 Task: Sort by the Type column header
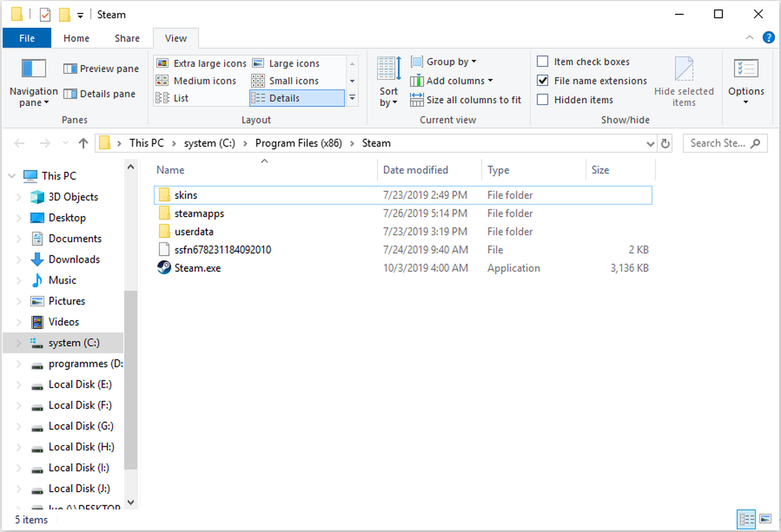coord(534,170)
